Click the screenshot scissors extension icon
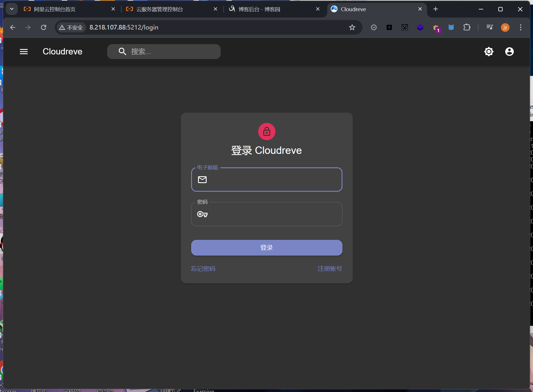The width and height of the screenshot is (533, 392). (405, 28)
